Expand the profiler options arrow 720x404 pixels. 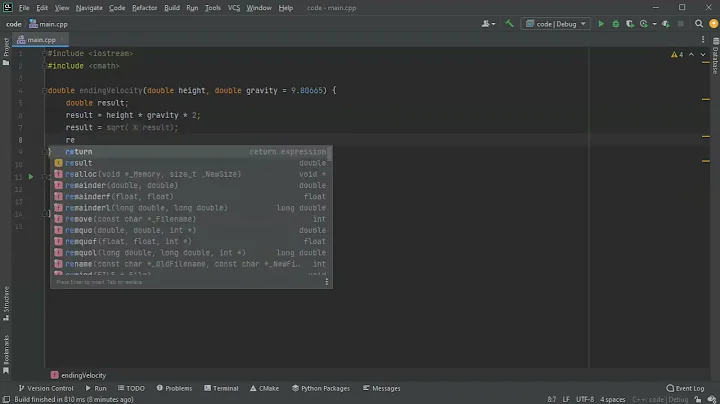(654, 24)
